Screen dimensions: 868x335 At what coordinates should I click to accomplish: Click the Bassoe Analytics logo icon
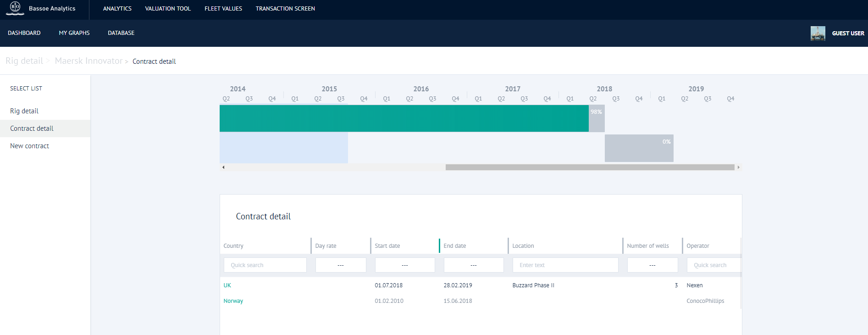point(15,8)
